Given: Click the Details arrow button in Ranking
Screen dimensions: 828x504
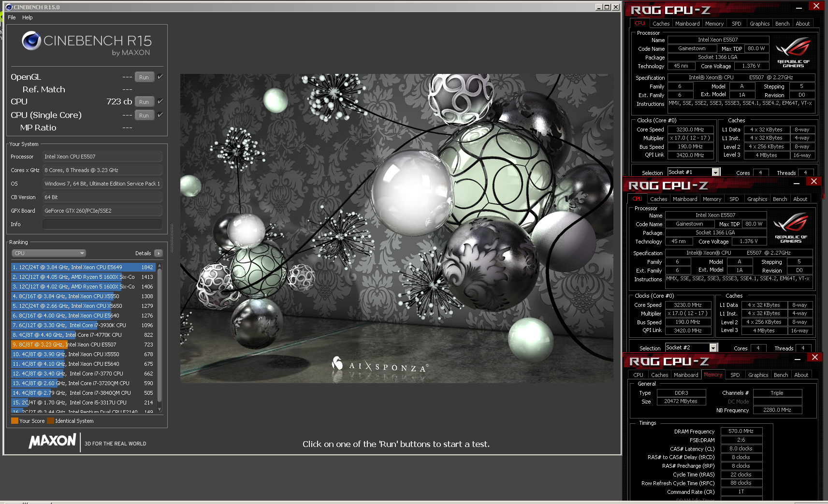Looking at the screenshot, I should [159, 253].
